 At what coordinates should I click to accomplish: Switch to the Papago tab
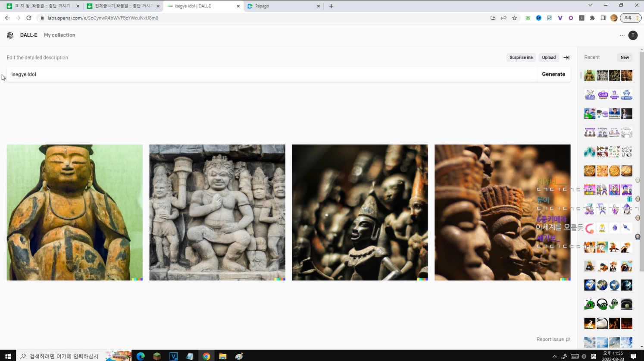click(x=282, y=6)
